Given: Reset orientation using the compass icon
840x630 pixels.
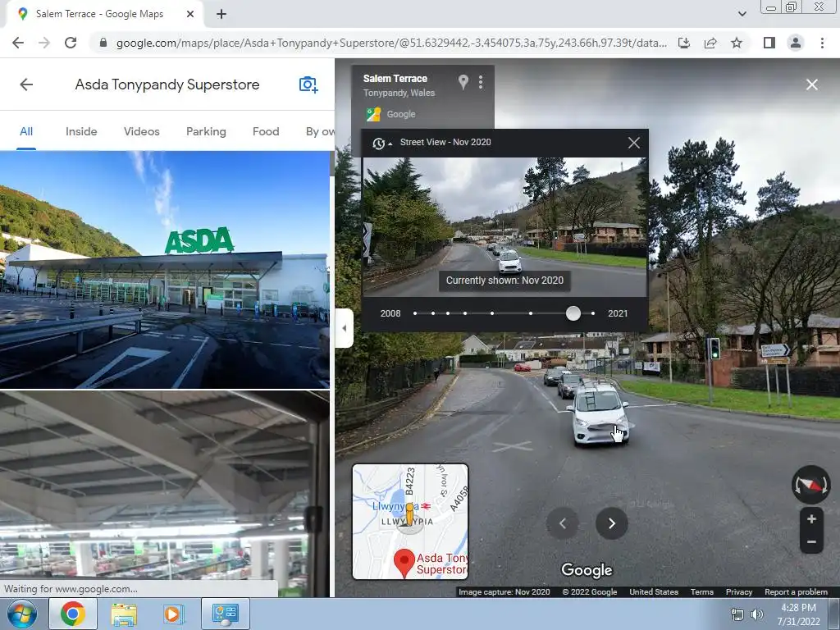Looking at the screenshot, I should 811,485.
